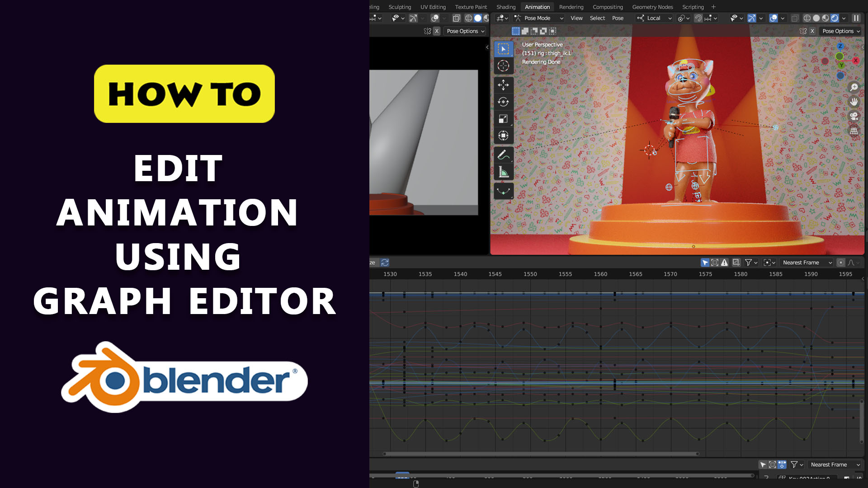This screenshot has width=868, height=488.
Task: Activate the Annotate pencil tool
Action: (x=503, y=155)
